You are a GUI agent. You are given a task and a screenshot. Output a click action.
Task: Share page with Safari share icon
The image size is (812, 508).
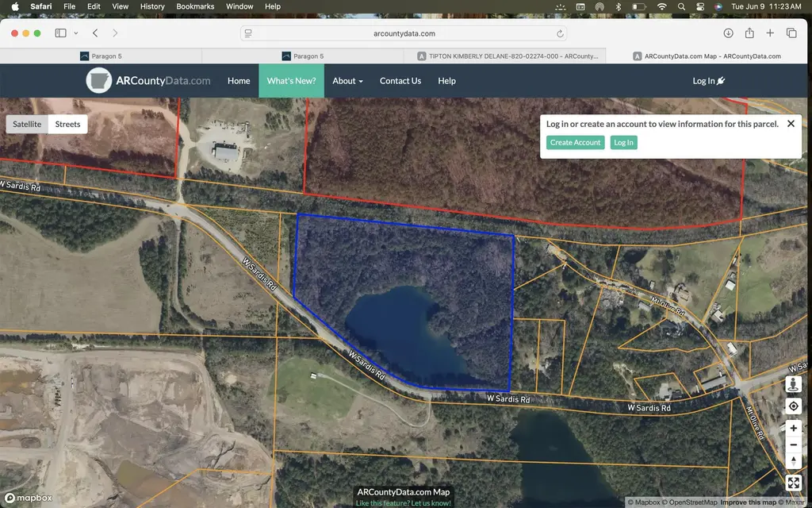[749, 33]
